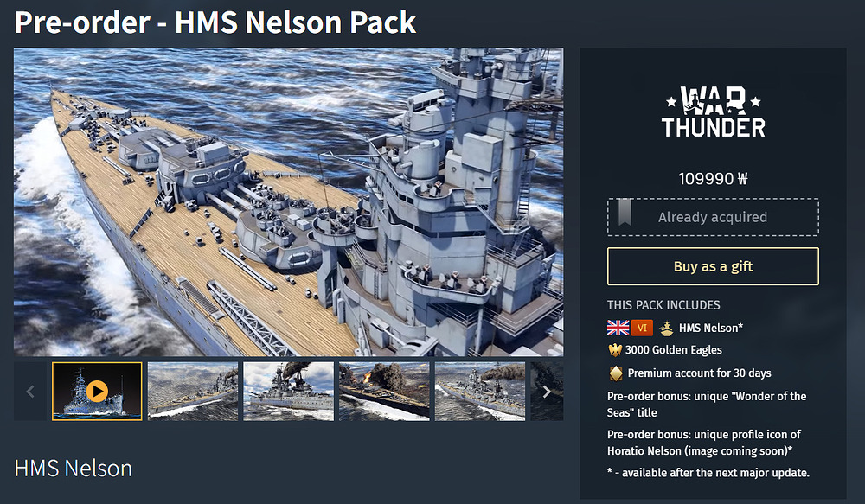Image resolution: width=865 pixels, height=504 pixels.
Task: Open the fourth thumbnail showing ship firing guns
Action: click(384, 392)
